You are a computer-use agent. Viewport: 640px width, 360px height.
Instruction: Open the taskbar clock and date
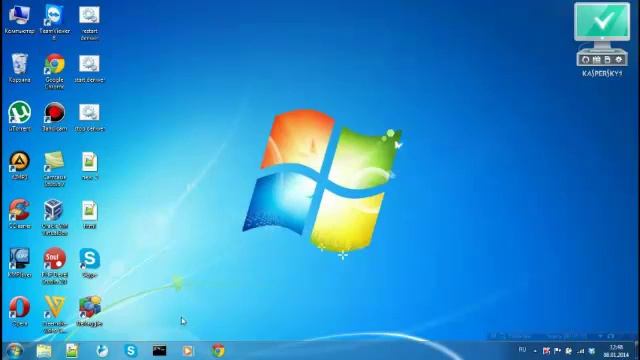coord(616,351)
